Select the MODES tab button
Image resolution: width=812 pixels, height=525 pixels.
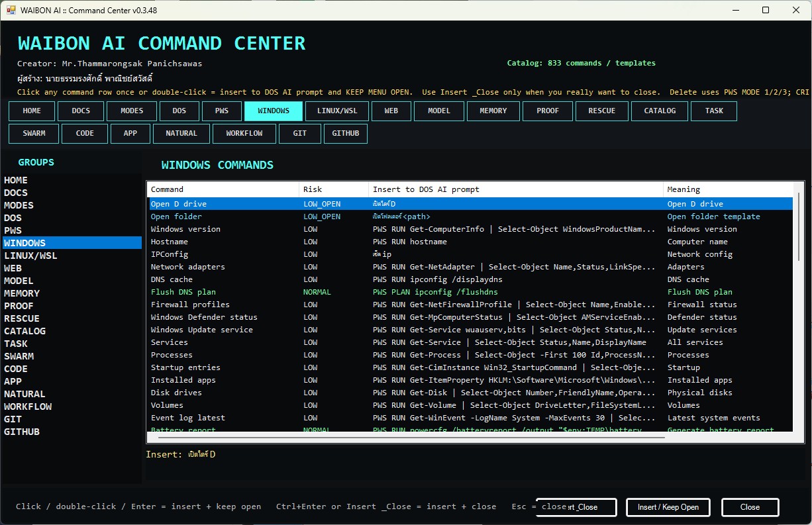tap(132, 111)
